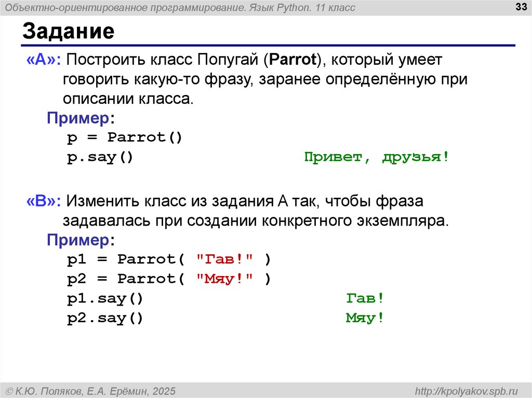Screen dimensions: 532x398
Task: Select the header text about Python course
Action: pyautogui.click(x=180, y=7)
